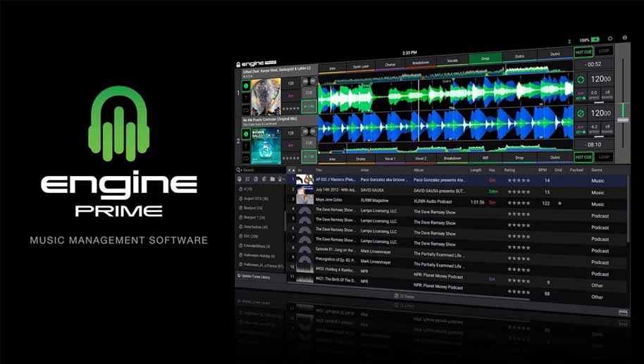644x364 pixels.
Task: Click deck 2 pitch RANGE ±8 button
Action: tap(607, 129)
